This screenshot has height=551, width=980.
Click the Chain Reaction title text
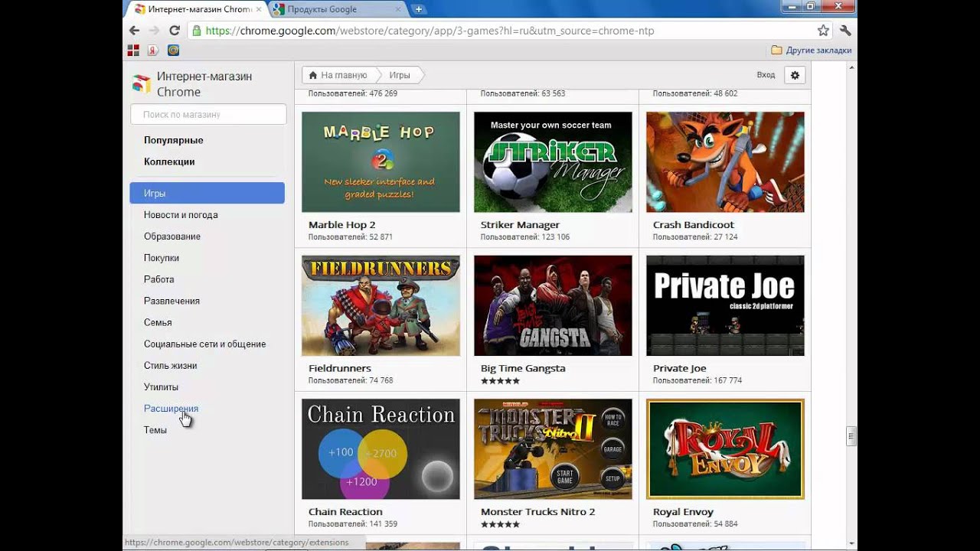click(x=345, y=512)
